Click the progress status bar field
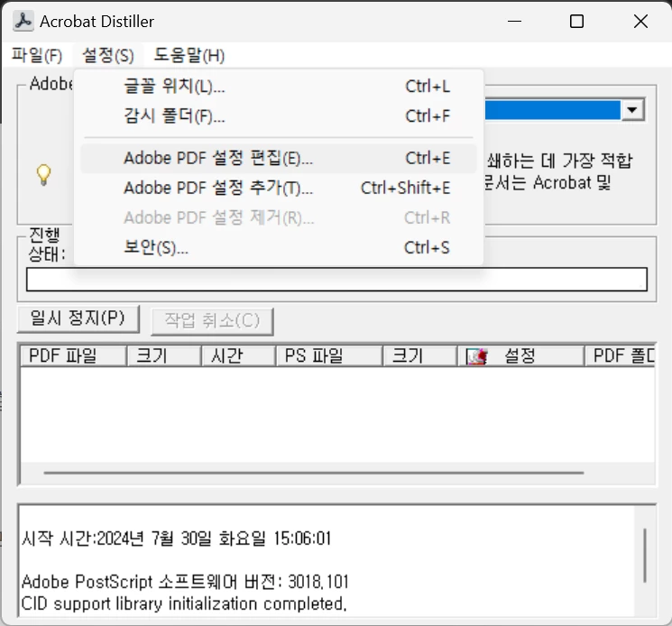672x626 pixels. point(336,280)
